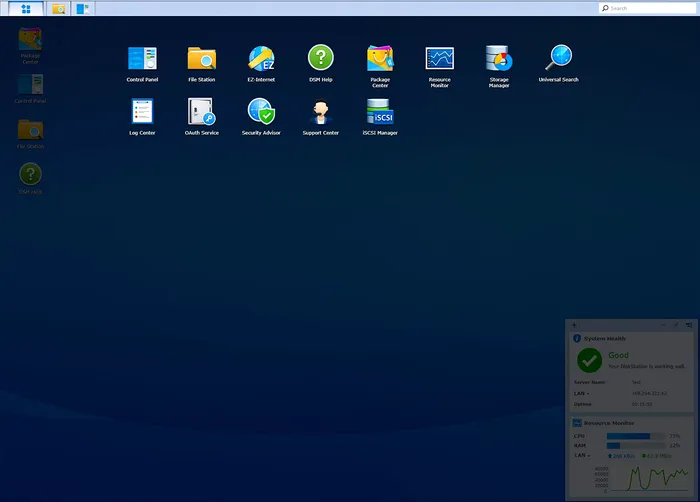Click the System Health info icon
This screenshot has width=700, height=502.
tap(577, 338)
